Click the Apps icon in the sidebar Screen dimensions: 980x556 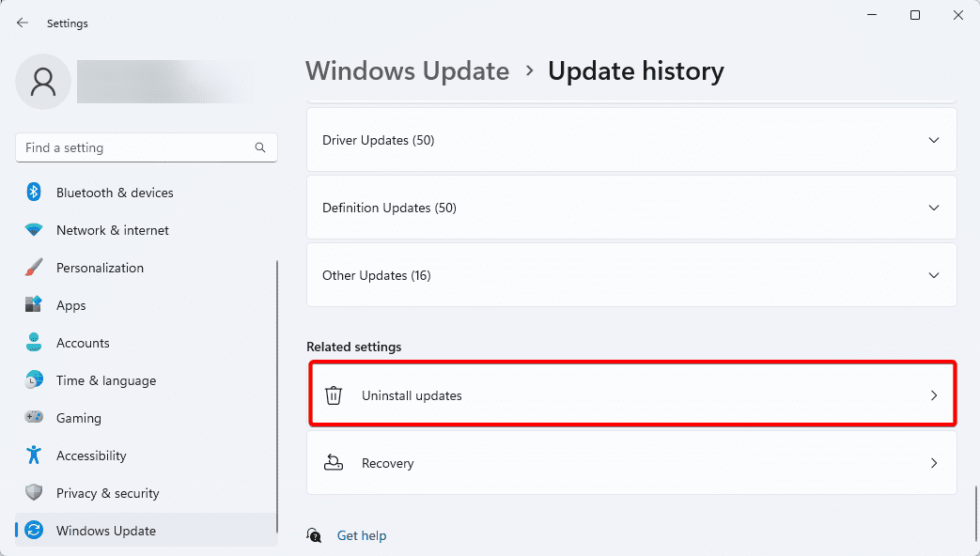34,305
